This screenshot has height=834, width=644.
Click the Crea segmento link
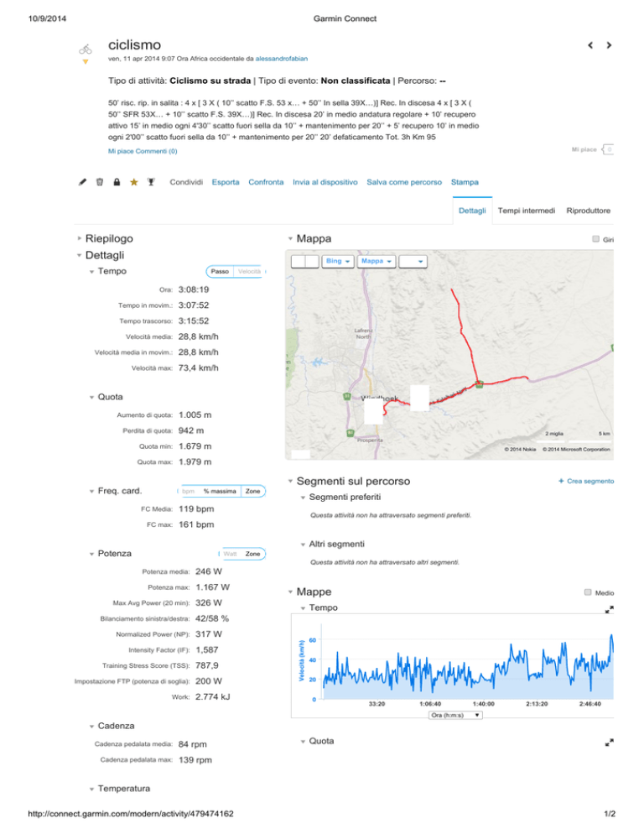pos(590,481)
